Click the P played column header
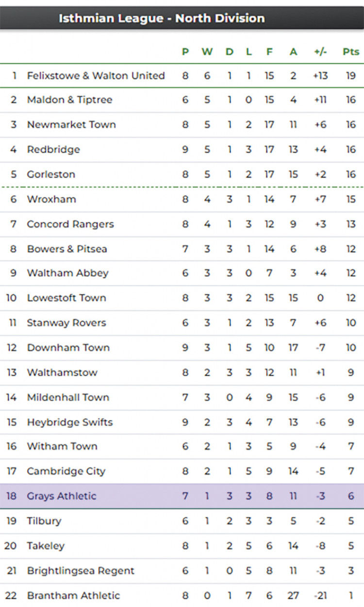The width and height of the screenshot is (364, 607). point(185,52)
